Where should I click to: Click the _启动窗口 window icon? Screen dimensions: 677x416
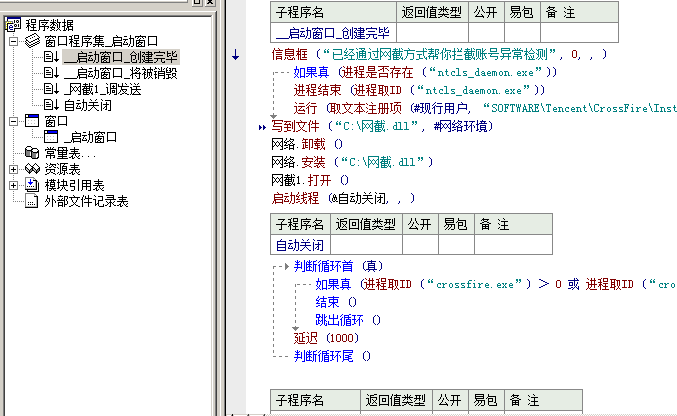point(51,137)
